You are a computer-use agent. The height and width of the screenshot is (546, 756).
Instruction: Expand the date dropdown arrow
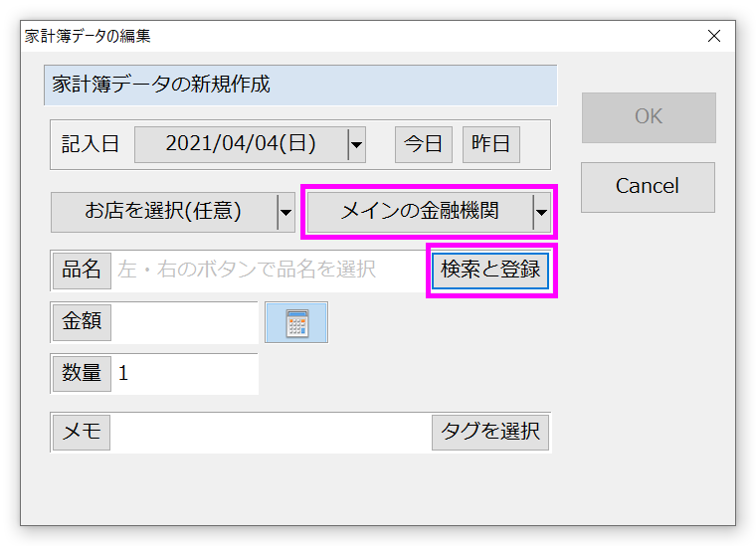tap(356, 144)
